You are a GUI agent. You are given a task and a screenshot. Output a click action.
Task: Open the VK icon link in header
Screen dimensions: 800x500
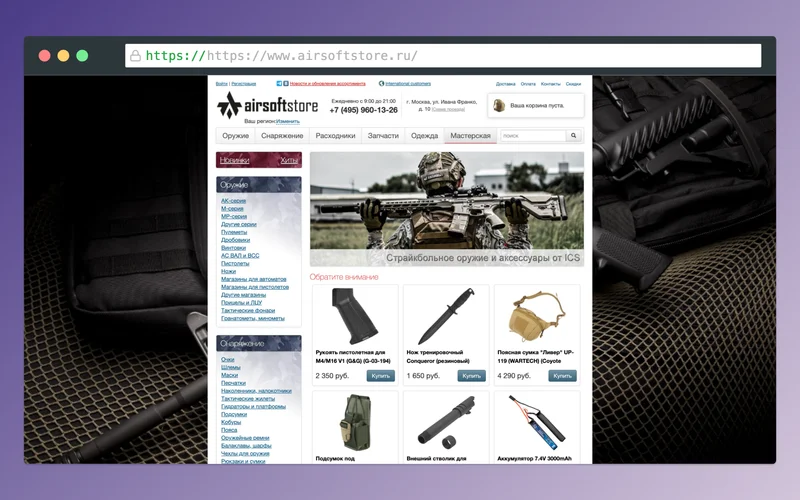pyautogui.click(x=286, y=83)
